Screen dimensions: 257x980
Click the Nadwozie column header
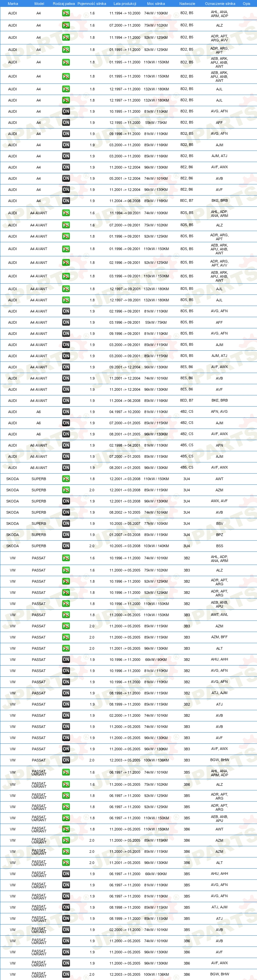point(187,3)
